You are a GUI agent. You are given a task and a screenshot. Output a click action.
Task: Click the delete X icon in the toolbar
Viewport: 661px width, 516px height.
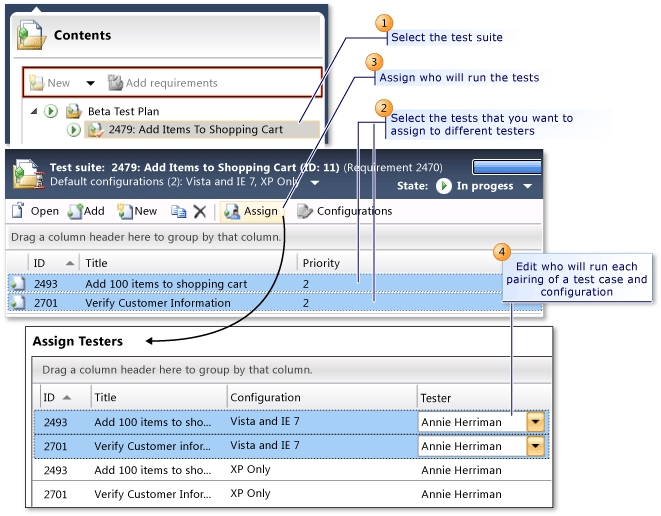[199, 211]
